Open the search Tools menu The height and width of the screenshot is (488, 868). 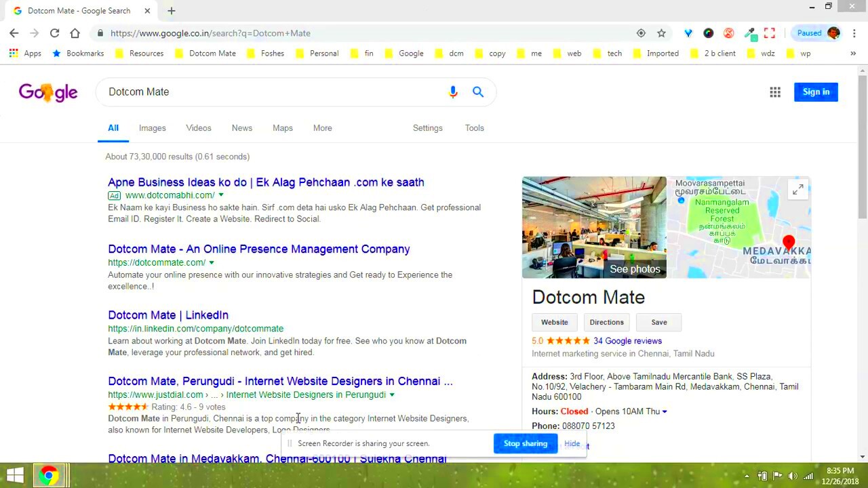point(475,127)
